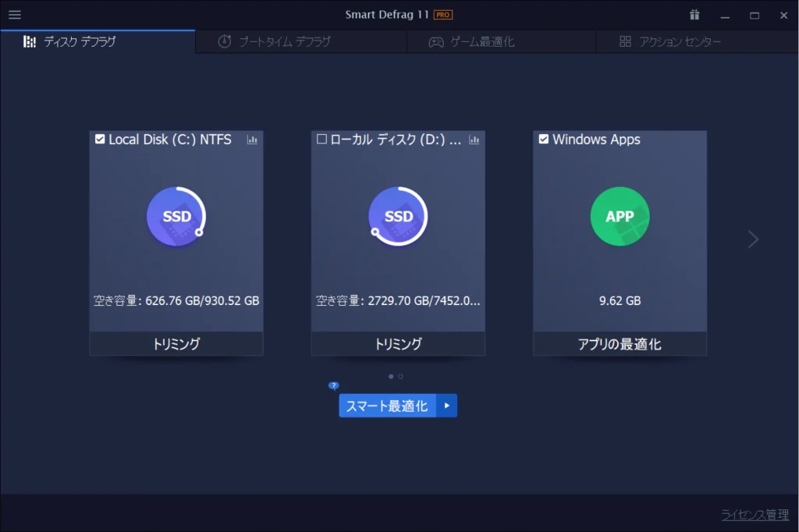
Task: Click the 空き容量: 626.76 GB/930.52 GB text
Action: click(176, 300)
